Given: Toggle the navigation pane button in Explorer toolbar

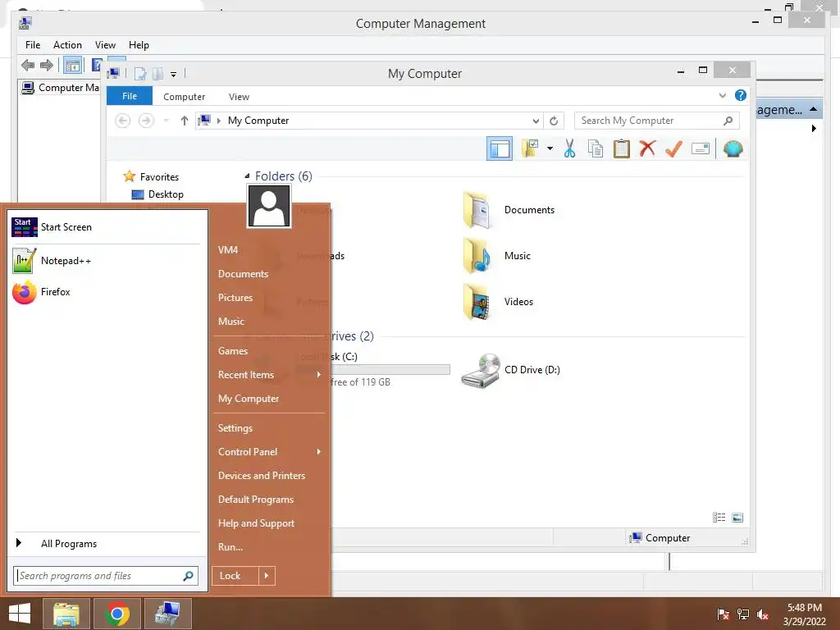Looking at the screenshot, I should click(x=500, y=148).
